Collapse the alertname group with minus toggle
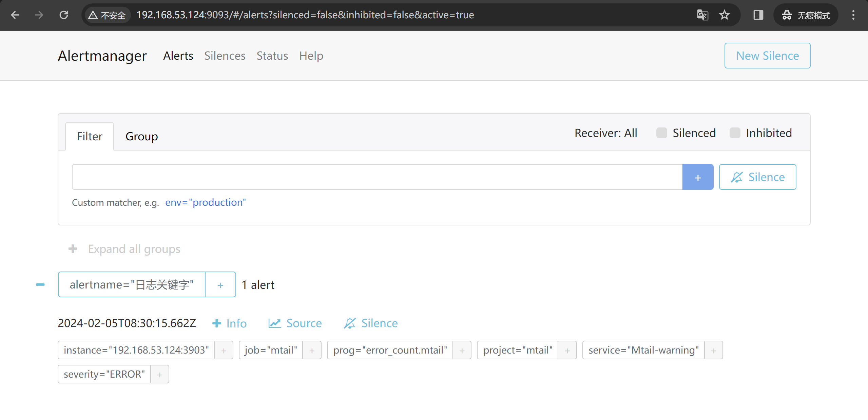 pyautogui.click(x=40, y=284)
